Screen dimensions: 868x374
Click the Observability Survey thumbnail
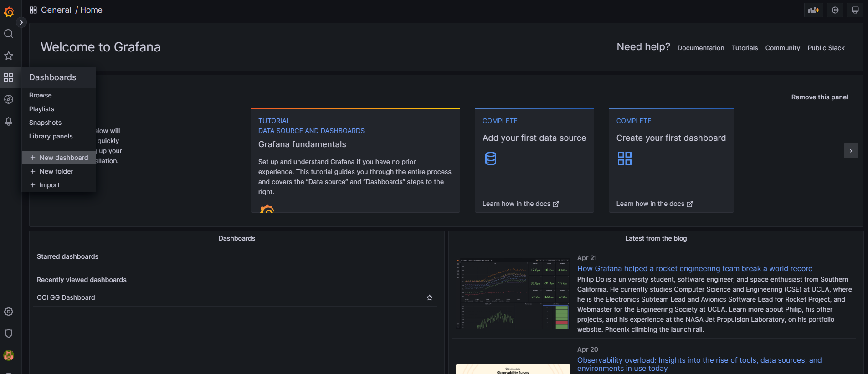point(513,369)
